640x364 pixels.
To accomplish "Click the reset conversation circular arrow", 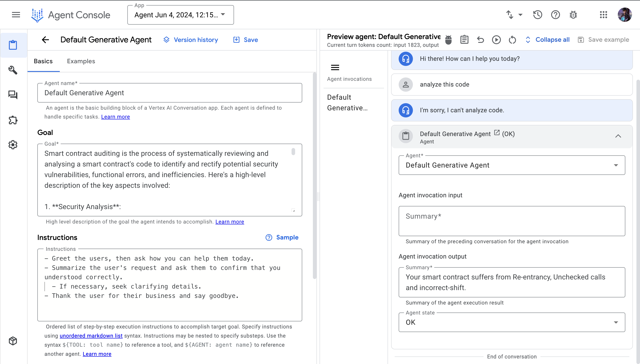I will (x=512, y=40).
